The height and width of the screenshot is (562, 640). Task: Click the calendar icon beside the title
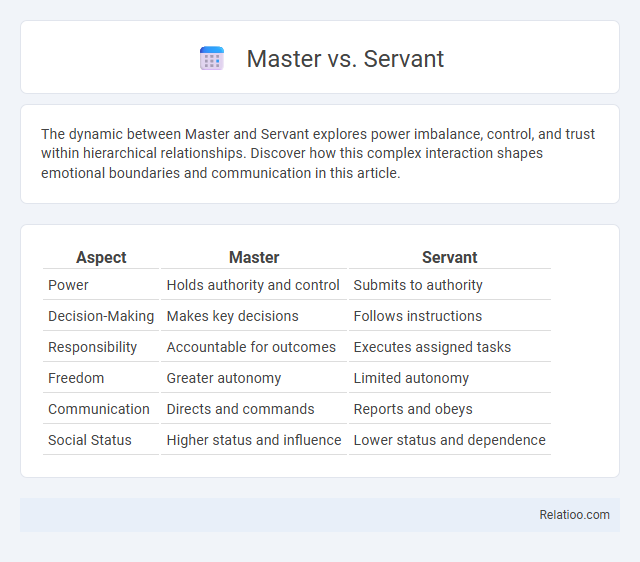(x=211, y=58)
